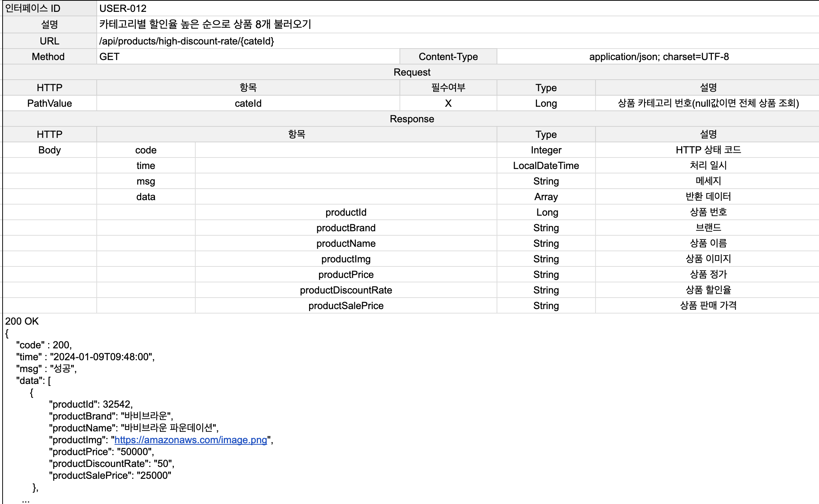The height and width of the screenshot is (504, 819).
Task: Select the Body HTTP cell
Action: (49, 150)
